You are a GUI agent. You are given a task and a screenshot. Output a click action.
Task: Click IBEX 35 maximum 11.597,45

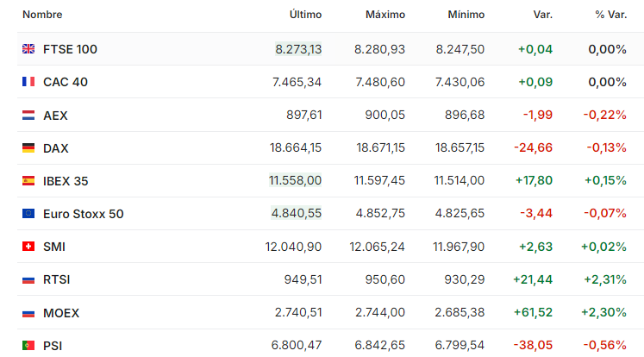click(379, 180)
